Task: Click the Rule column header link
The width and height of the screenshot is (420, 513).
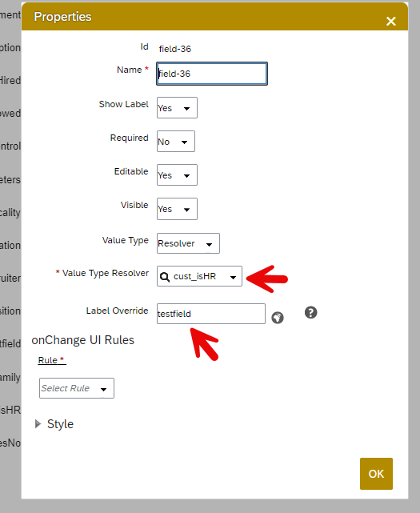Action: (51, 360)
